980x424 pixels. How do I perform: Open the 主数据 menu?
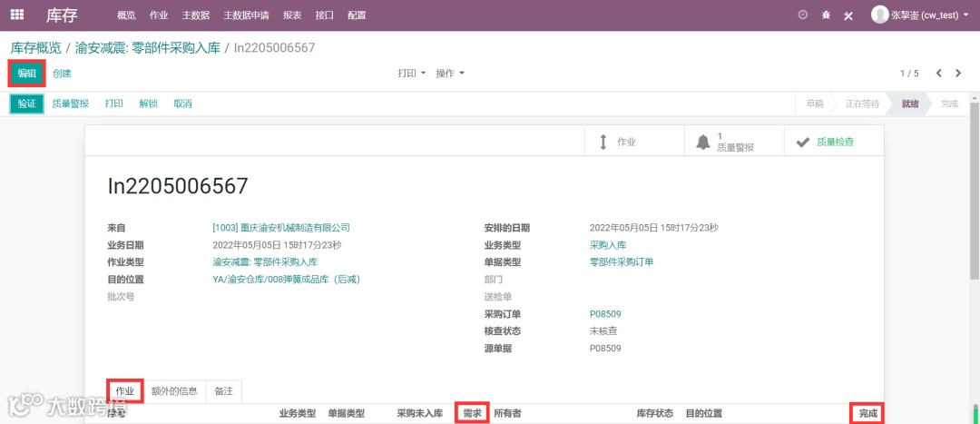pos(196,15)
